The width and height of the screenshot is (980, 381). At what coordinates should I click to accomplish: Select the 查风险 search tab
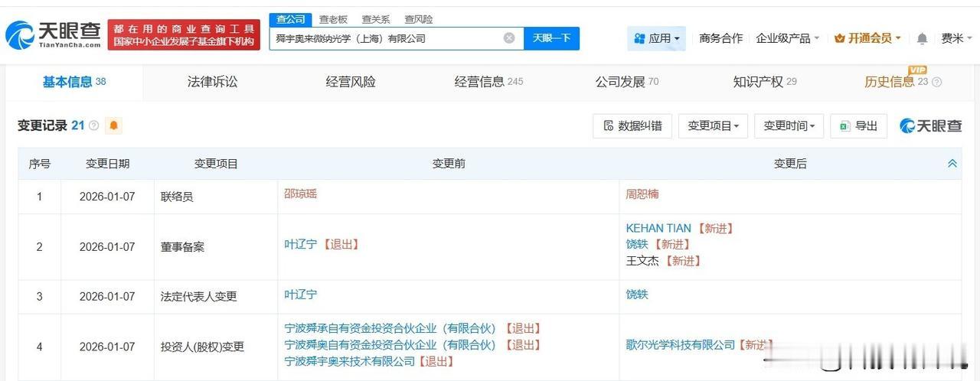(419, 19)
